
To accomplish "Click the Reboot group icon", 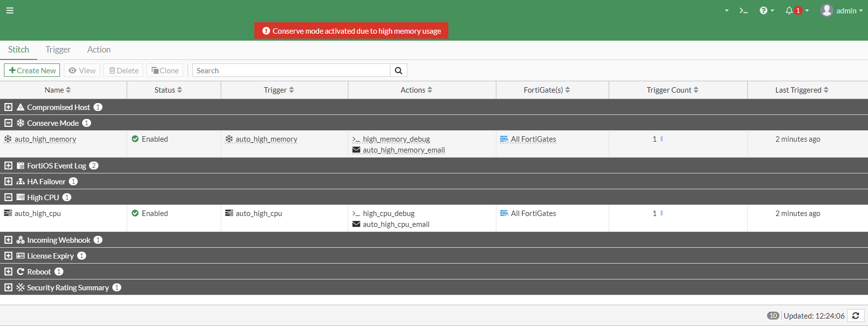I will [x=20, y=272].
